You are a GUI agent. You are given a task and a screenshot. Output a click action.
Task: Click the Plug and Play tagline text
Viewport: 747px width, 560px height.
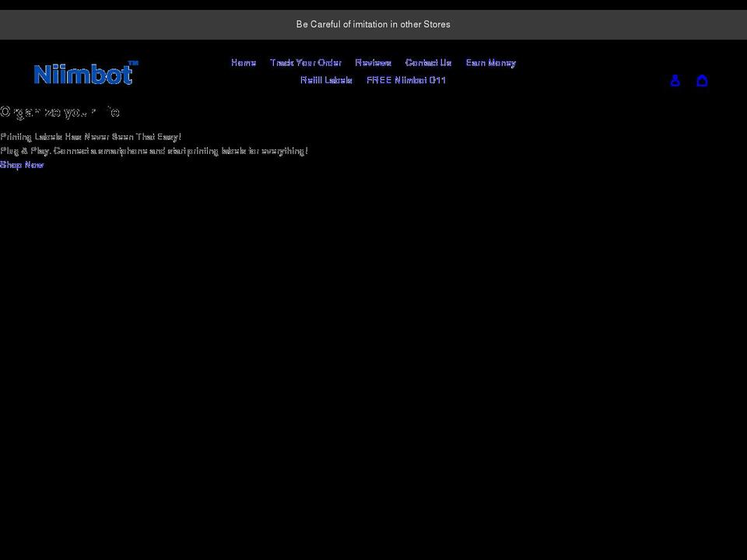[154, 151]
